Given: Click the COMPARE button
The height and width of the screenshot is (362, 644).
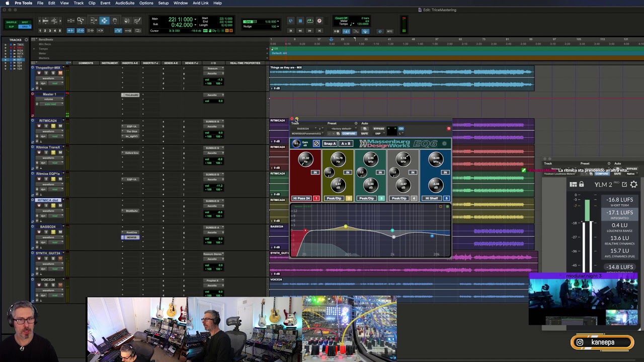Looking at the screenshot, I should (349, 133).
